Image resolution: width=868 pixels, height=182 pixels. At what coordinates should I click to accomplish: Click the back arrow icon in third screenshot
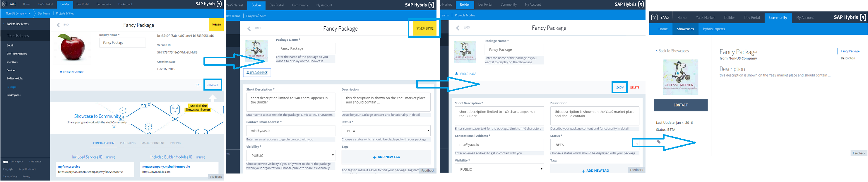click(458, 28)
